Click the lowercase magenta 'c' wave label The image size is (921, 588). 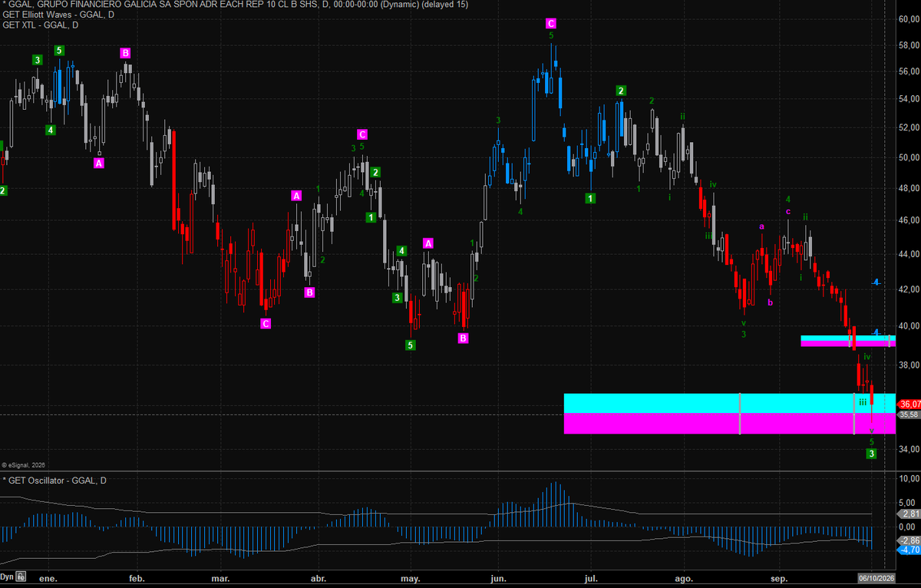[787, 212]
